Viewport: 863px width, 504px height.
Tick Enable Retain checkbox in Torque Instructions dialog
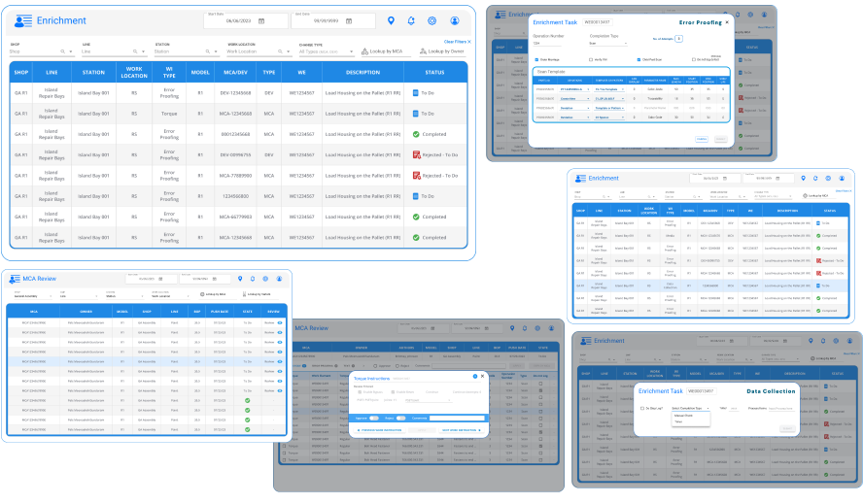point(393,392)
